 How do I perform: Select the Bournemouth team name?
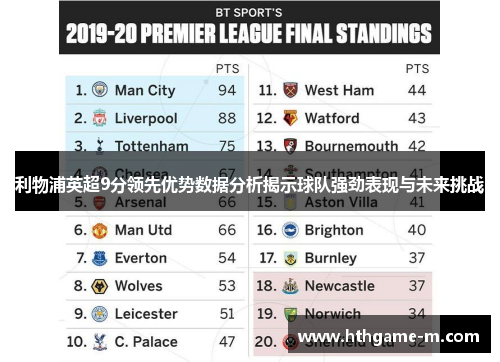351,146
